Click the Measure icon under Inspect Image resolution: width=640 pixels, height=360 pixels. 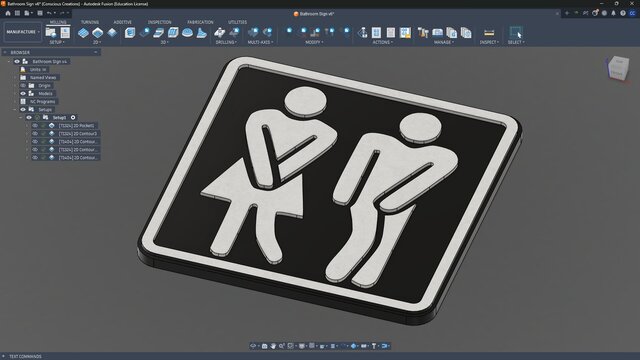pos(489,33)
